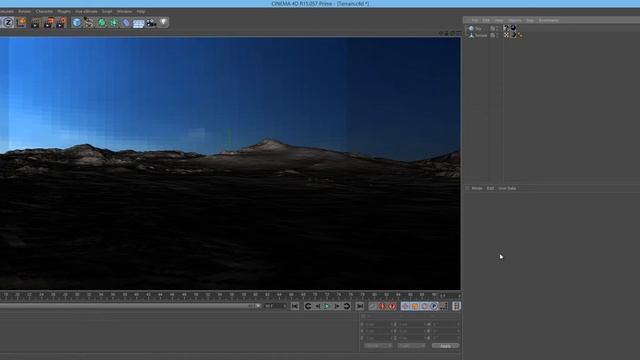This screenshot has height=360, width=640.
Task: Click the camera object icon
Action: (151, 22)
